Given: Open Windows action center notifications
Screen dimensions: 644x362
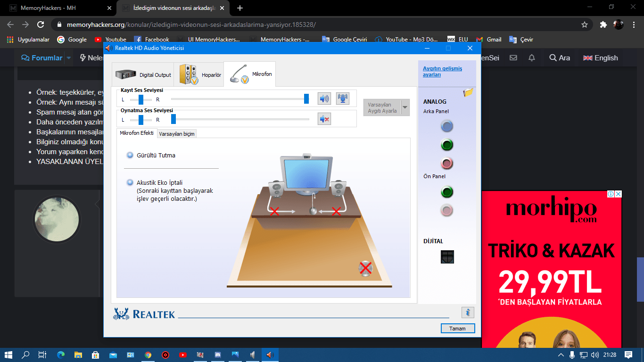Looking at the screenshot, I should coord(628,355).
